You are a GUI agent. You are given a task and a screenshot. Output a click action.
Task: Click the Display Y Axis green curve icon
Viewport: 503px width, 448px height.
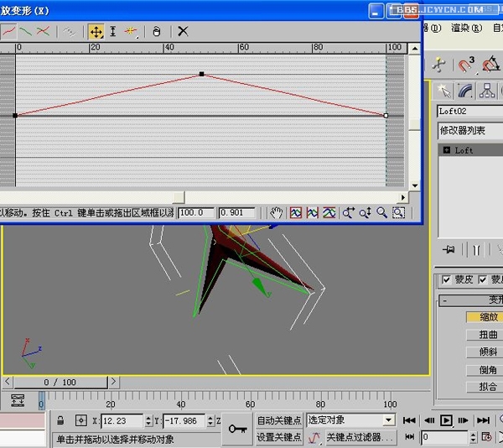click(26, 31)
